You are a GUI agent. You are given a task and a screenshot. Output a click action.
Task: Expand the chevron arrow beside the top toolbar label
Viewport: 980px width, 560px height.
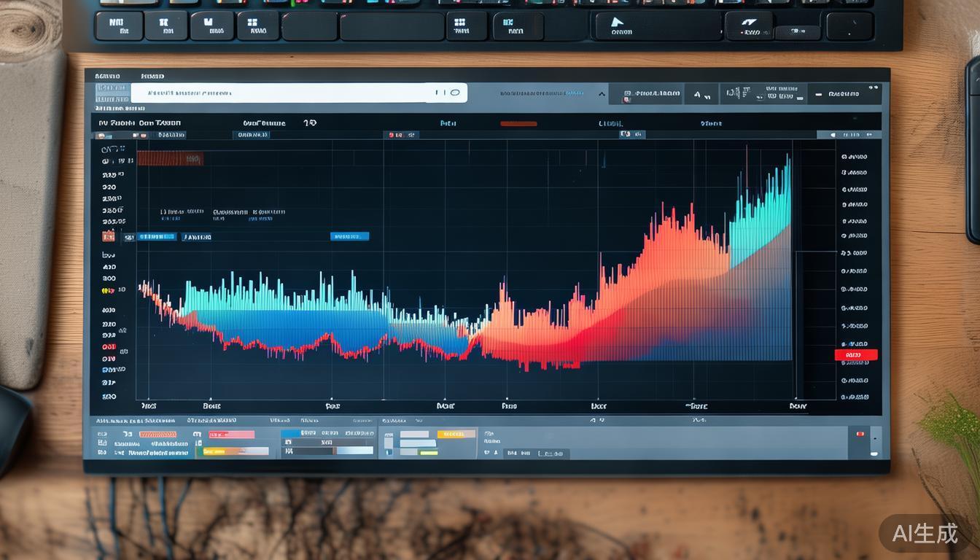pyautogui.click(x=602, y=94)
